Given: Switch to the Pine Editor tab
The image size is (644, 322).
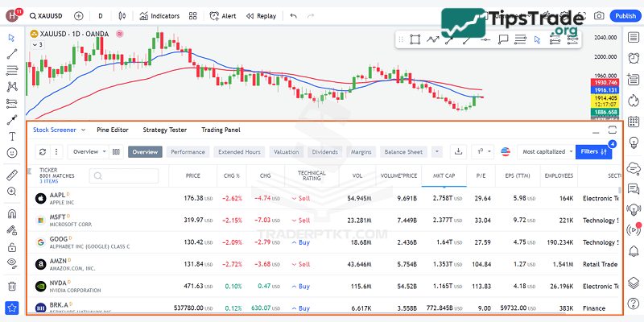Looking at the screenshot, I should tap(112, 129).
